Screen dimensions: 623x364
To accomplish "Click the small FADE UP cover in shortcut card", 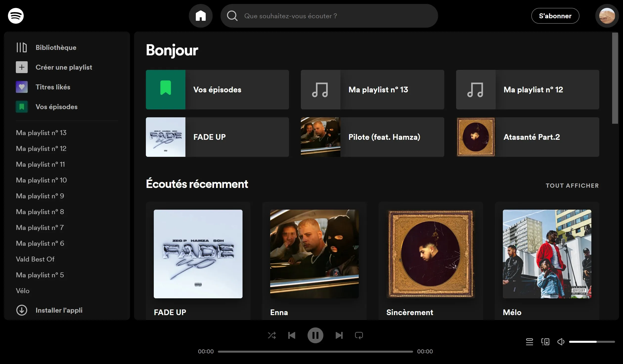I will (166, 137).
